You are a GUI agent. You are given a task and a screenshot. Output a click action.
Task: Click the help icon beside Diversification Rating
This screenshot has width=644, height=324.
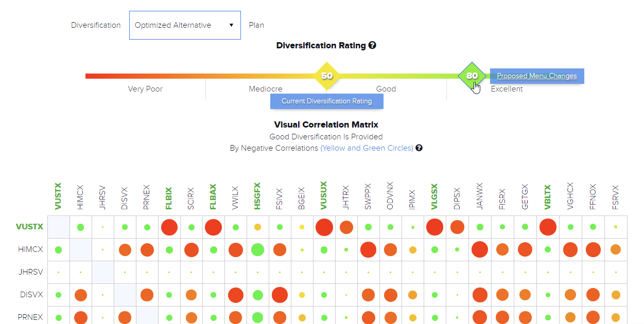[372, 45]
